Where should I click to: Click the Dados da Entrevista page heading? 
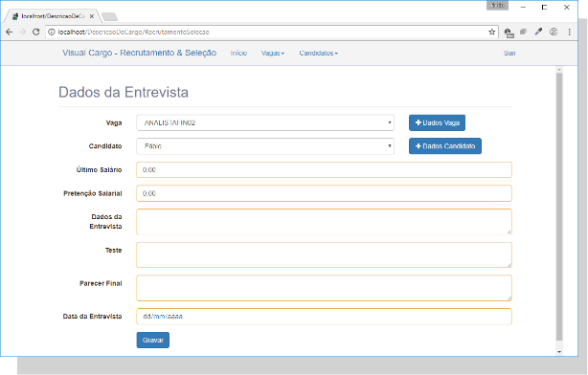click(x=124, y=92)
